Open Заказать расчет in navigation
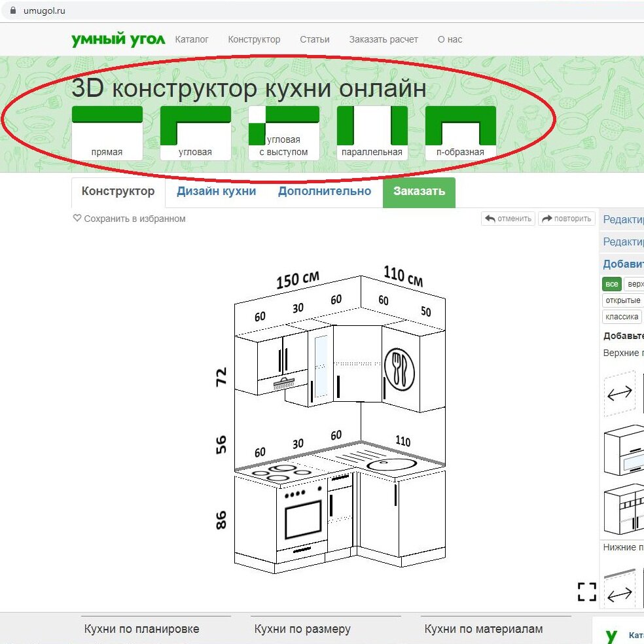This screenshot has width=644, height=644. click(384, 39)
